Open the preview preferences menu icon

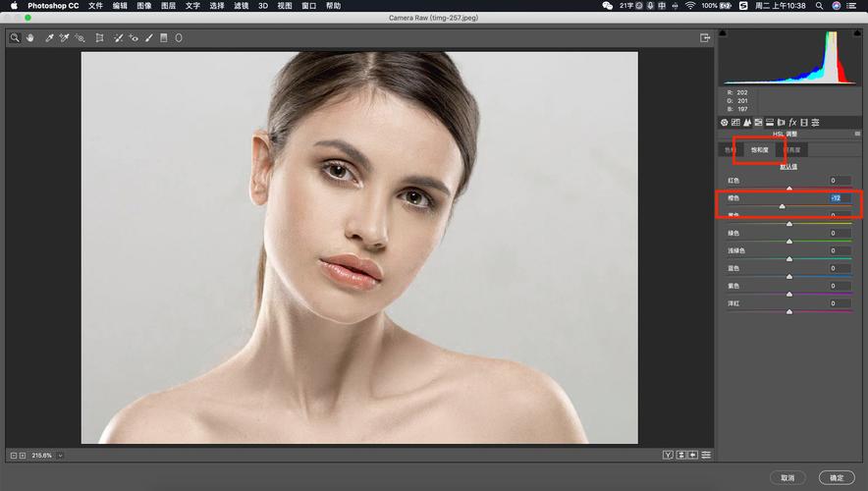point(706,455)
